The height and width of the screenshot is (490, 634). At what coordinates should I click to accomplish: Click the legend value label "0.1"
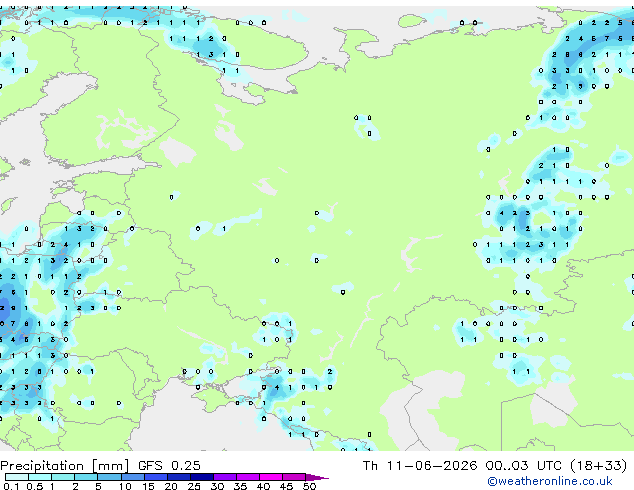coord(11,486)
